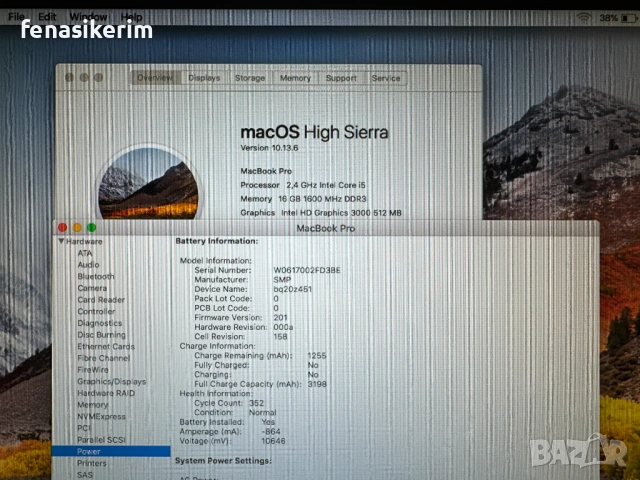Select NVMExpress in the sidebar
640x480 pixels.
(x=102, y=416)
